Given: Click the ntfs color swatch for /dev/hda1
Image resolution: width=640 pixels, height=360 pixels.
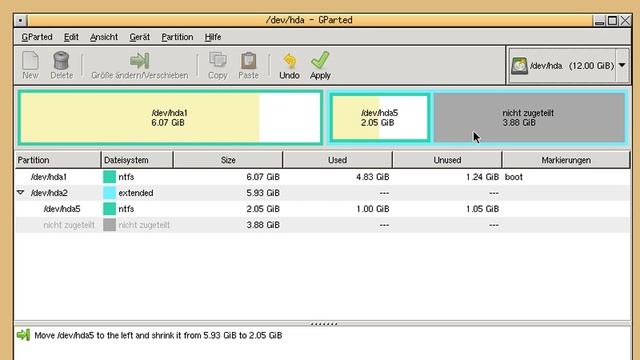Looking at the screenshot, I should 109,177.
